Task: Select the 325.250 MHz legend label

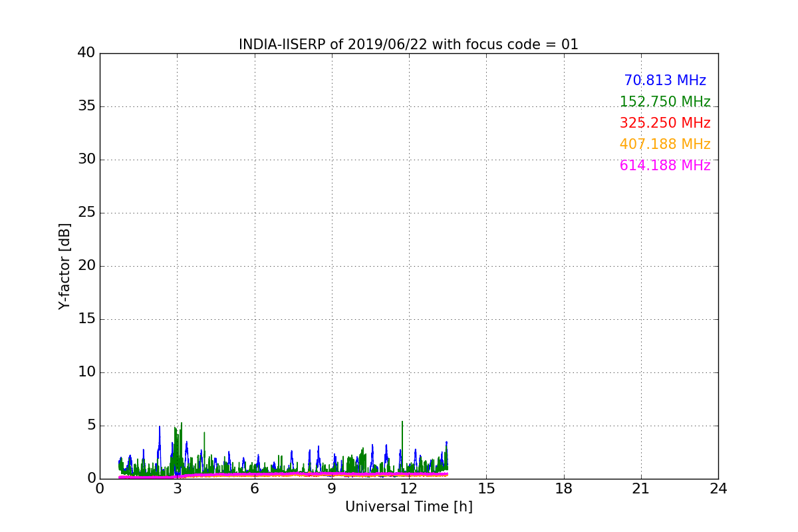Action: (665, 123)
